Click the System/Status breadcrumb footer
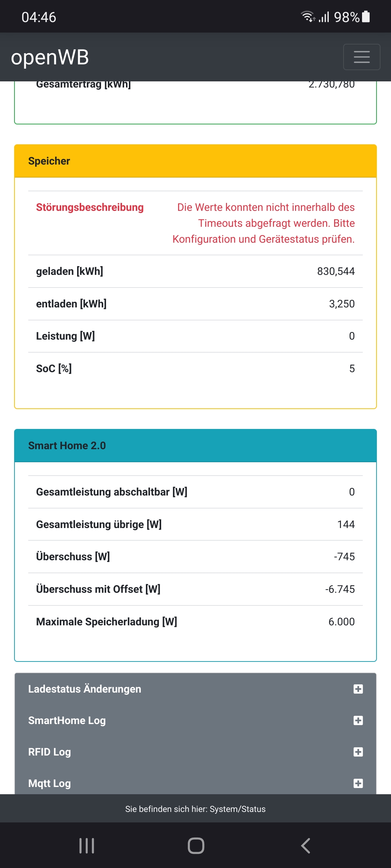Screen dimensions: 391x868 pyautogui.click(x=195, y=809)
